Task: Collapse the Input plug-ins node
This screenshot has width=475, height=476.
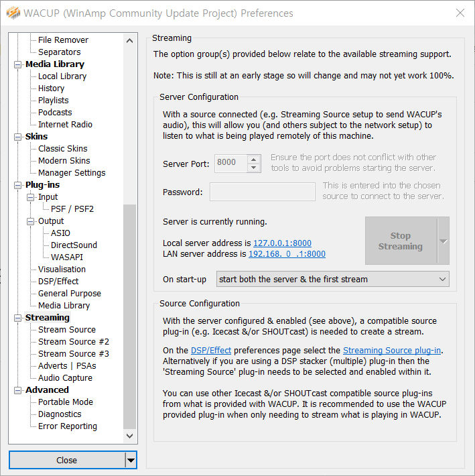Action: [30, 197]
